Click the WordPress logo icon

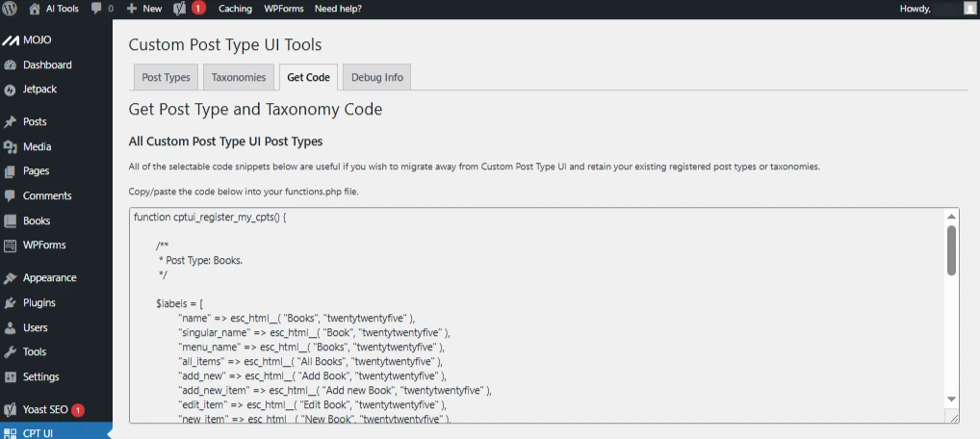[11, 9]
